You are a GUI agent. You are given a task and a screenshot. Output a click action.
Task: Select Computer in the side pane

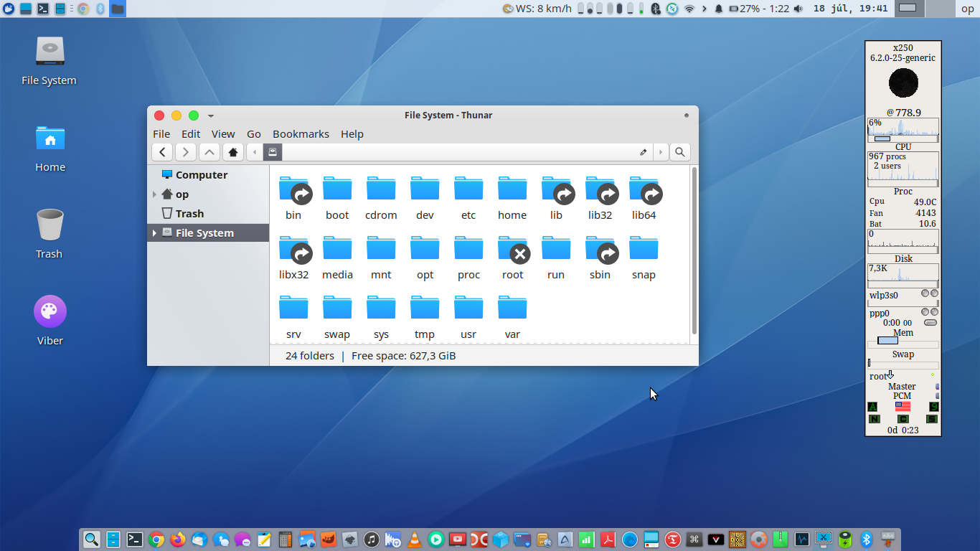pos(208,175)
